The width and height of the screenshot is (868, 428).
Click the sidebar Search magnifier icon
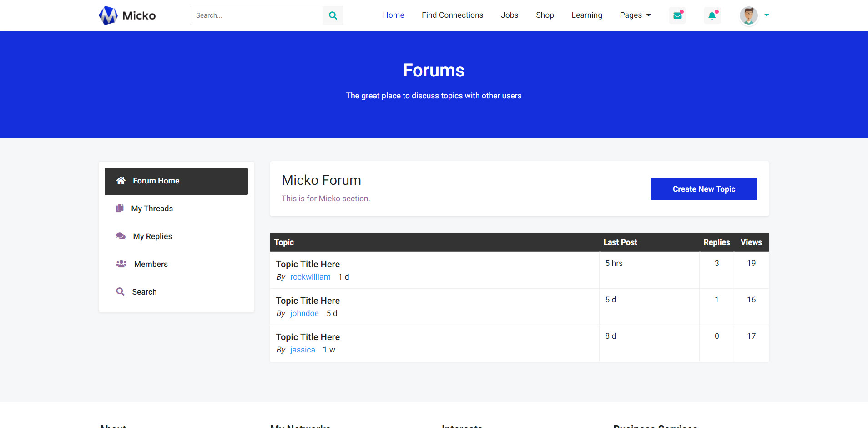pos(120,292)
